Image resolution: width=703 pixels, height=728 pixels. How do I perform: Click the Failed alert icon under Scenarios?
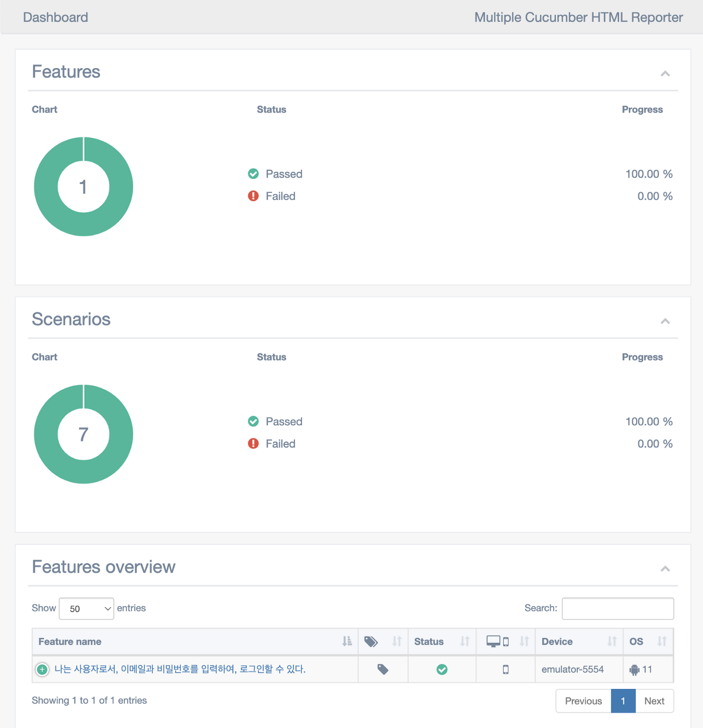coord(253,443)
